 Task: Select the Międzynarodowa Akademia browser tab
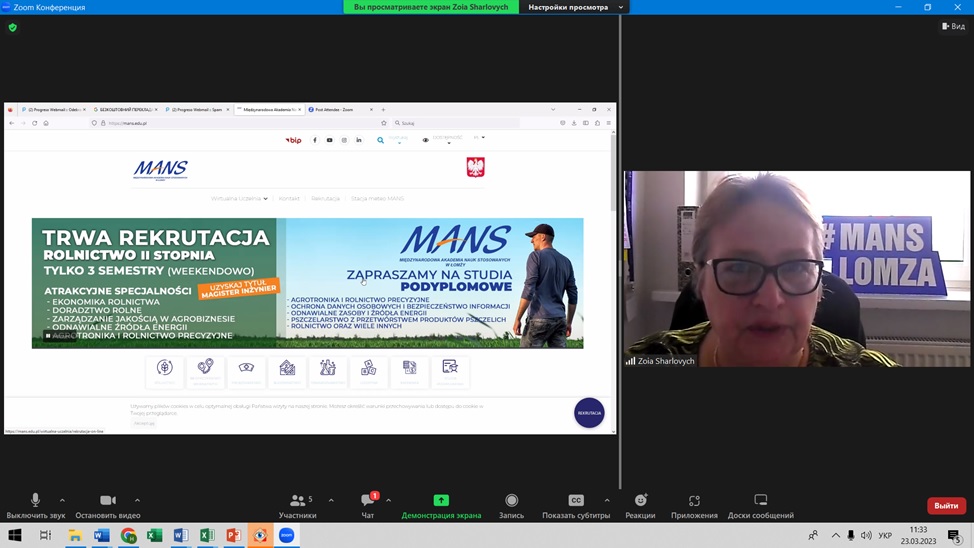pyautogui.click(x=269, y=109)
